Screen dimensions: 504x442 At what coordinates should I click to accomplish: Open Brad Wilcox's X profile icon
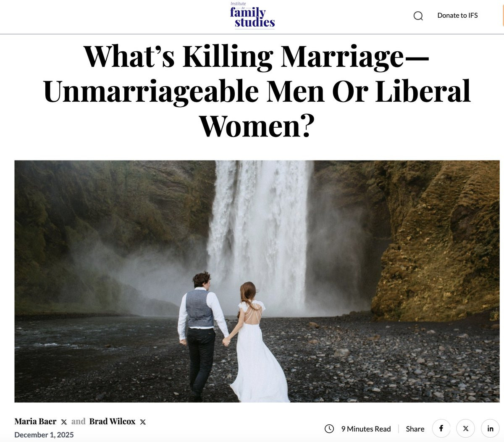click(x=143, y=422)
